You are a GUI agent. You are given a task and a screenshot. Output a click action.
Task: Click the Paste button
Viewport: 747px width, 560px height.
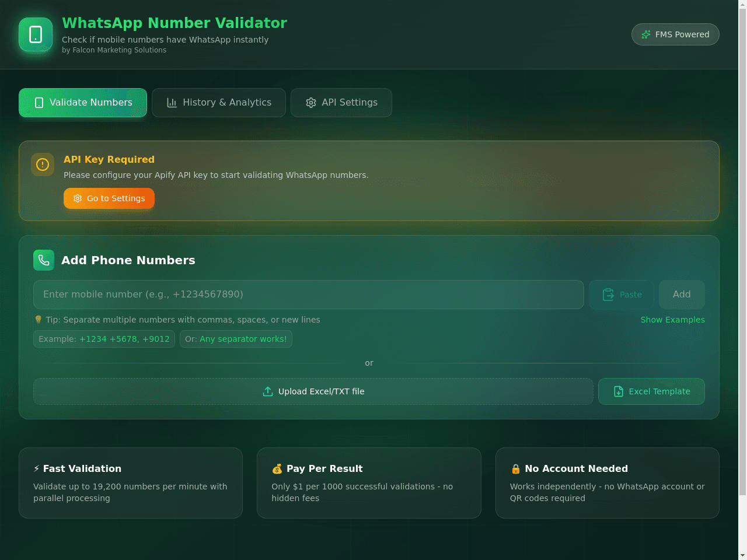click(x=622, y=295)
